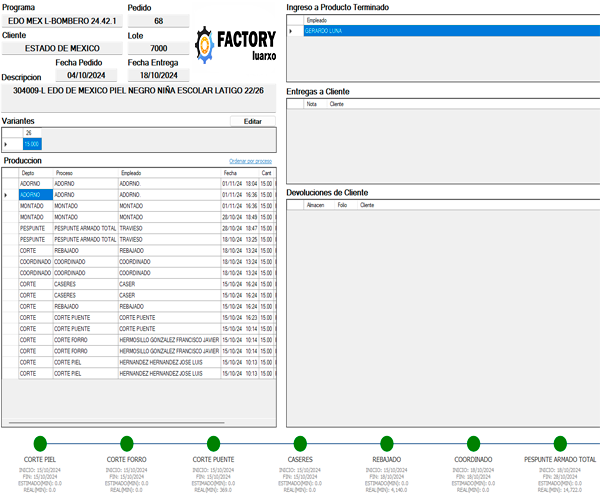
Task: Click the PESPUNTE ARMADO TOTAL green circle
Action: click(560, 444)
